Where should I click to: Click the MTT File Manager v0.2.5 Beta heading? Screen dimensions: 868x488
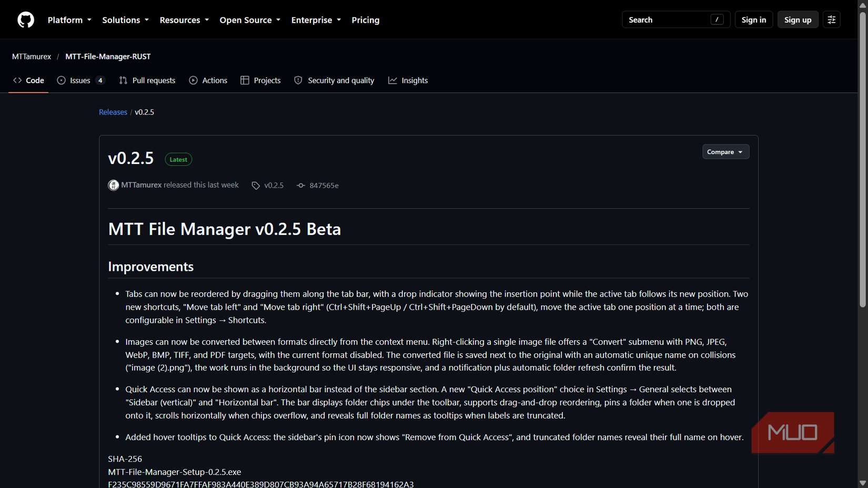tap(225, 229)
